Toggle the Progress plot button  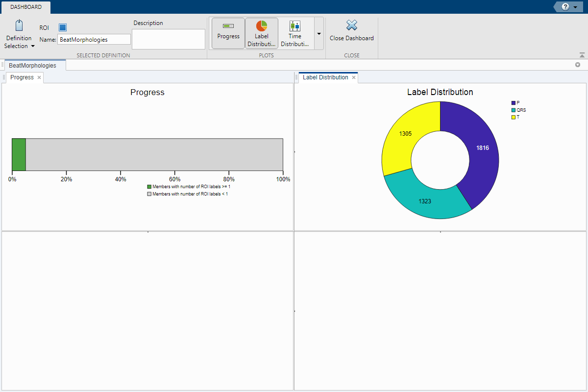pos(228,33)
